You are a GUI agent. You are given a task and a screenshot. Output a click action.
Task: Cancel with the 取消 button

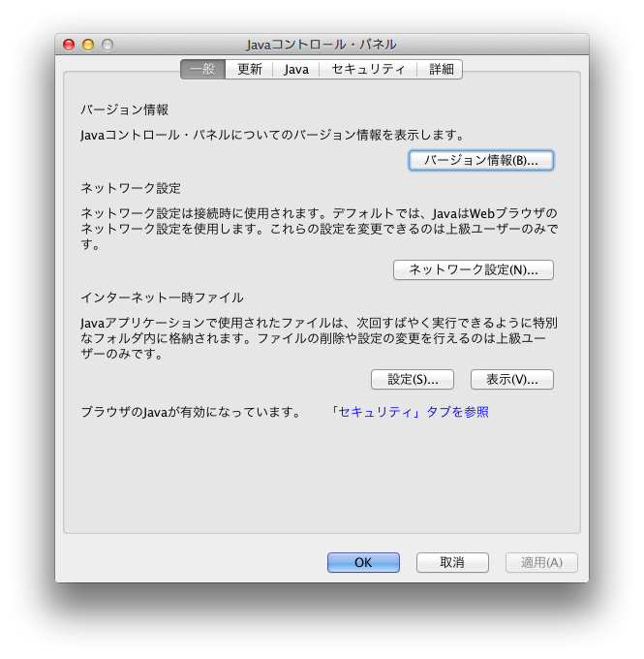[452, 562]
